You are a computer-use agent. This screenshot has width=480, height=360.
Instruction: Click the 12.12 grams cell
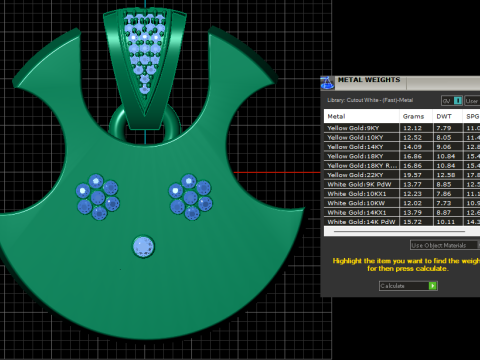(416, 128)
